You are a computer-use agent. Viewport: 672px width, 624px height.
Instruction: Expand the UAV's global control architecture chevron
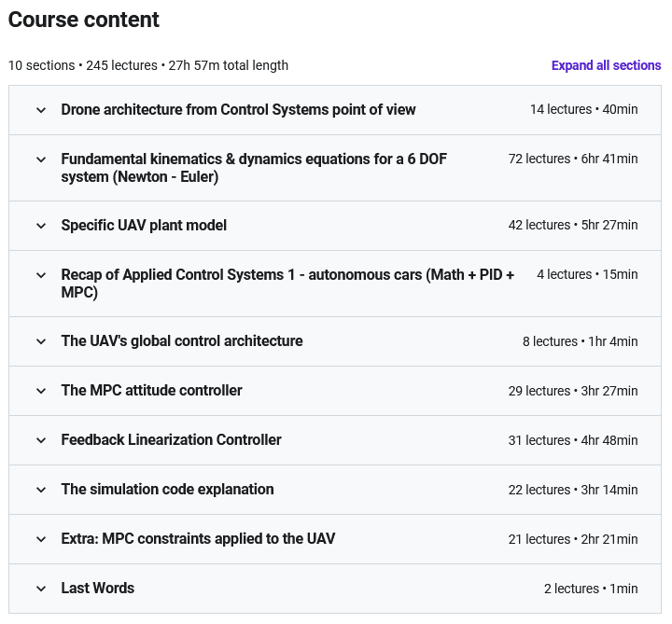point(41,341)
